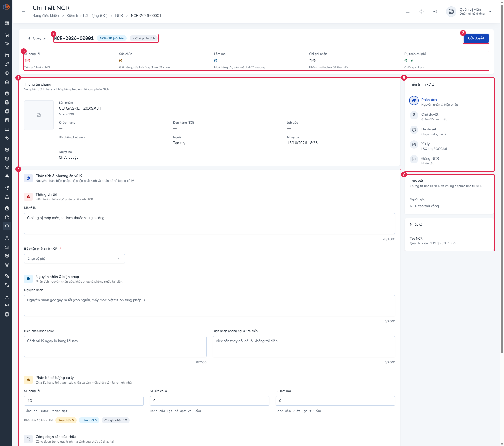Click the product image thumbnail placeholder
504x446 pixels.
point(39,115)
